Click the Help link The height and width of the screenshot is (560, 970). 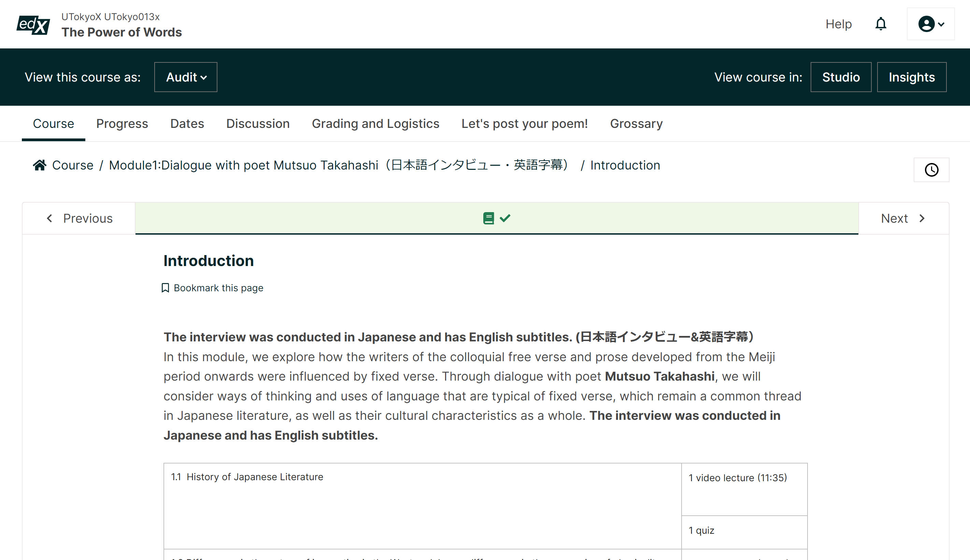click(x=838, y=24)
